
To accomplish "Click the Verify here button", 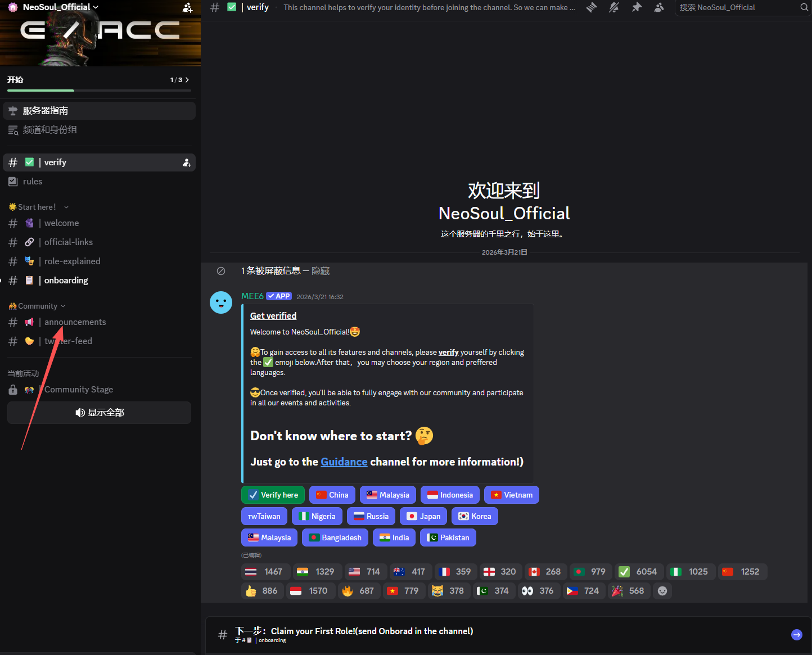I will (x=273, y=495).
